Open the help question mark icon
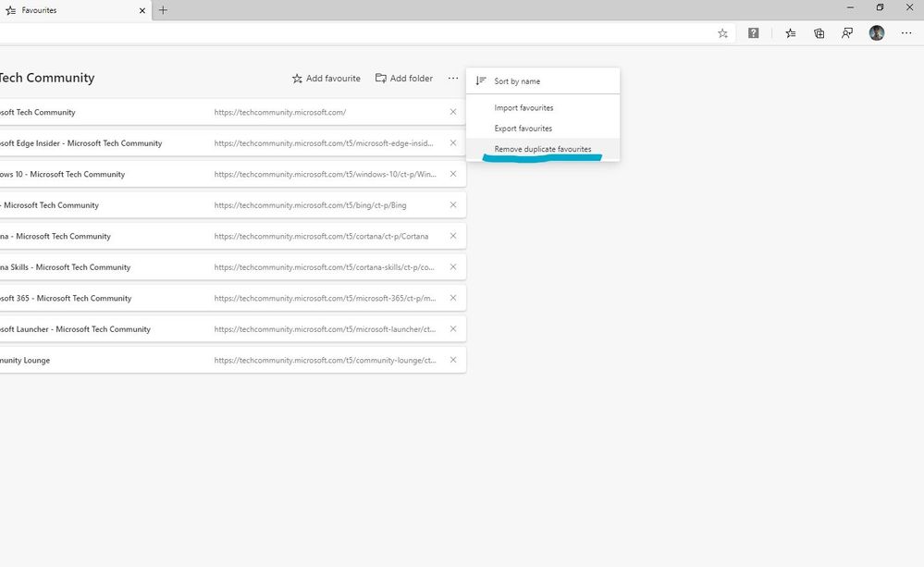This screenshot has height=567, width=924. 753,33
